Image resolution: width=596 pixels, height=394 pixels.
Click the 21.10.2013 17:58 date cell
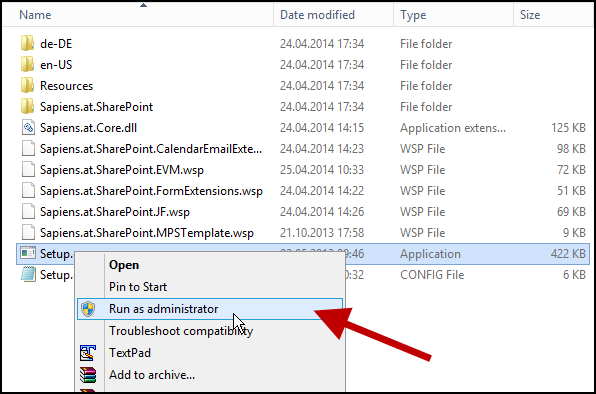tap(322, 233)
